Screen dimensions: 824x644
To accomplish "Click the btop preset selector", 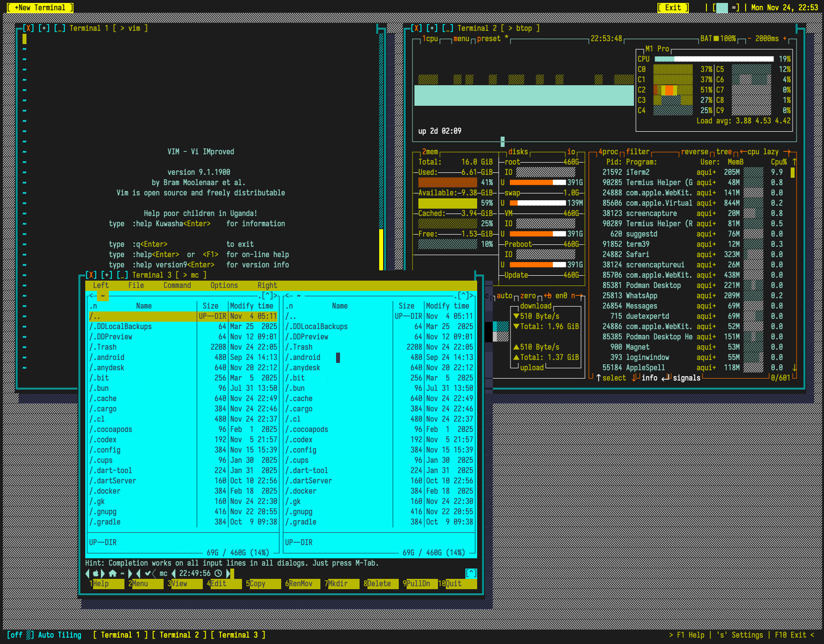I will click(493, 39).
